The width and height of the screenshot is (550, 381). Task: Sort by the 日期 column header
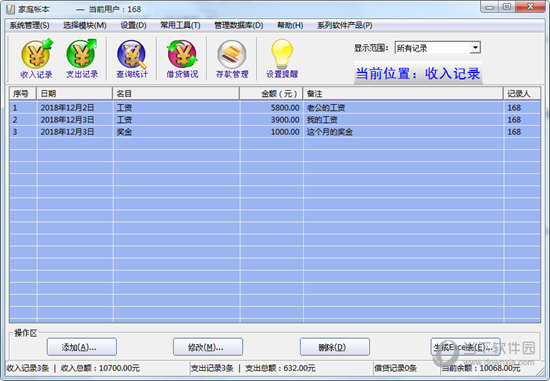(x=74, y=94)
